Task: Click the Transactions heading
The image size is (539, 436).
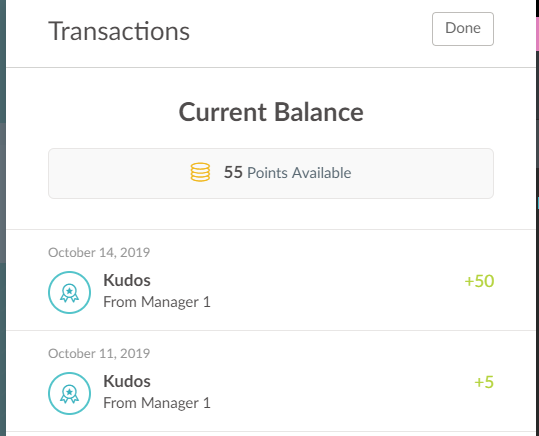Action: tap(119, 31)
